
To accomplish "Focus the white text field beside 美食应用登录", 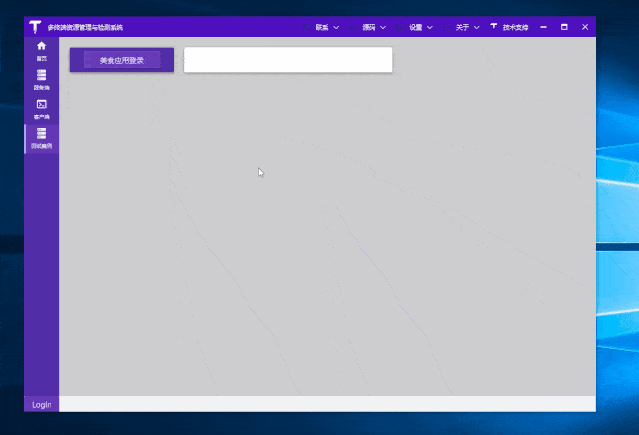I will (288, 60).
